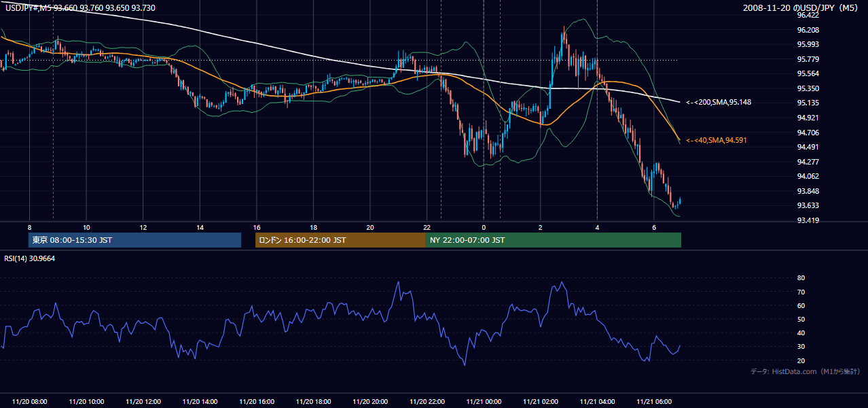Click hour tick 10 under price chart
The height and width of the screenshot is (408, 868).
click(x=86, y=227)
